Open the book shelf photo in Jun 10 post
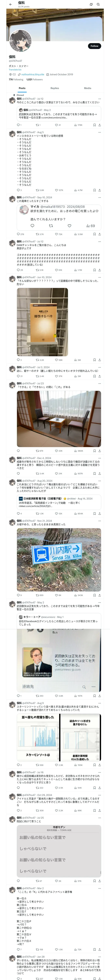110x980 pixels. (x=43, y=321)
